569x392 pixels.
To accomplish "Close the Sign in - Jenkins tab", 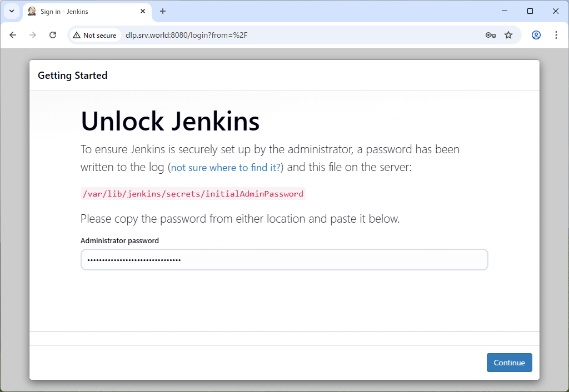I will (x=143, y=11).
